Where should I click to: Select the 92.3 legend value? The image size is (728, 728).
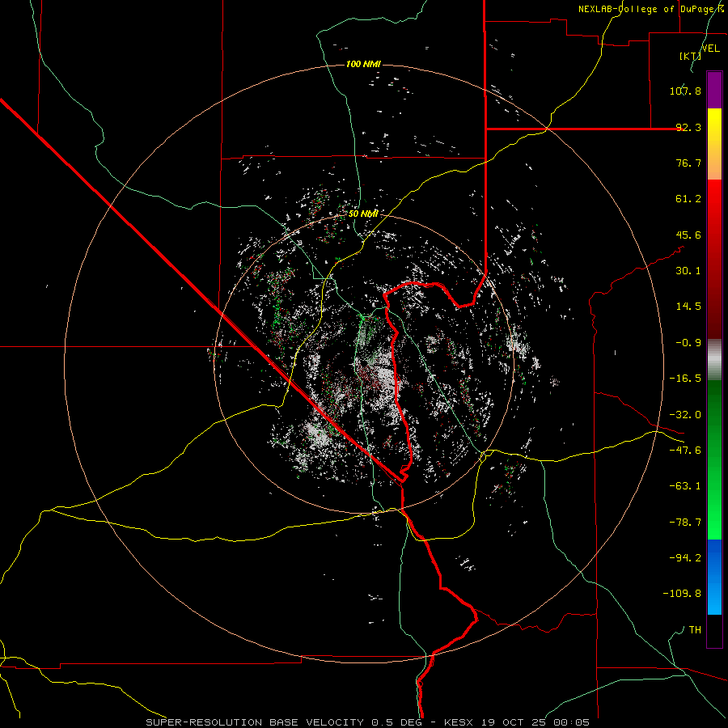688,127
